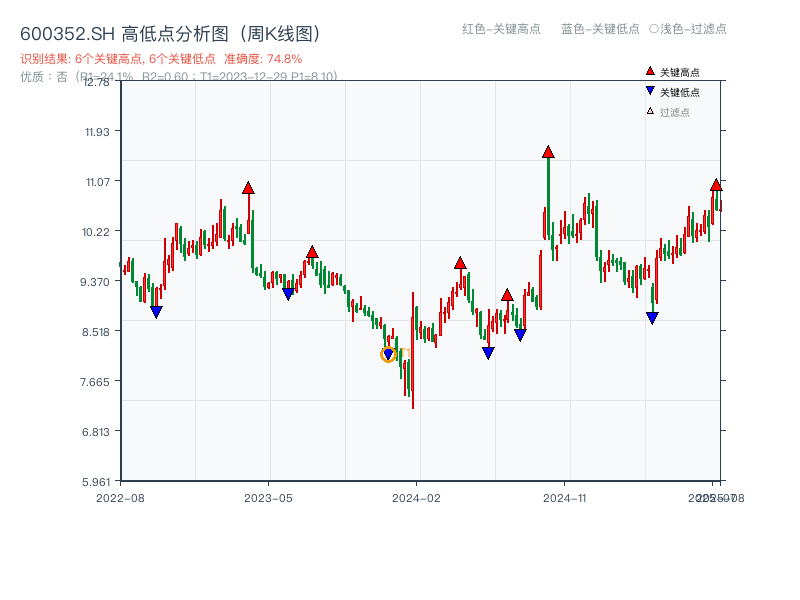The image size is (800, 600).
Task: Click the blue triangle icon in the legend
Action: pos(650,91)
